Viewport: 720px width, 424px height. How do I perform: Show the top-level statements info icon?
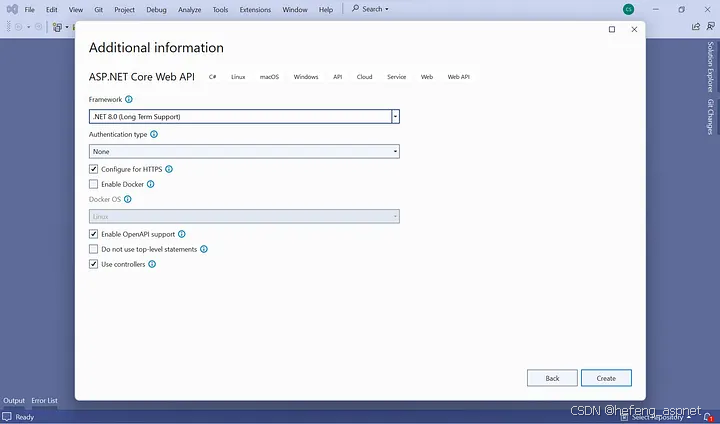[204, 249]
